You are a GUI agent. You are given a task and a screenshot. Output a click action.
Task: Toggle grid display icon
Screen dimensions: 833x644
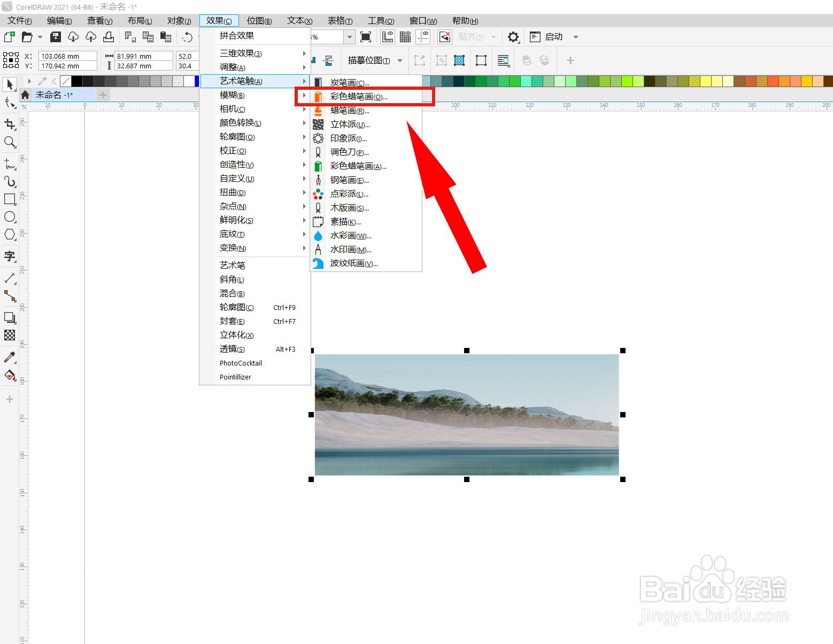point(405,37)
